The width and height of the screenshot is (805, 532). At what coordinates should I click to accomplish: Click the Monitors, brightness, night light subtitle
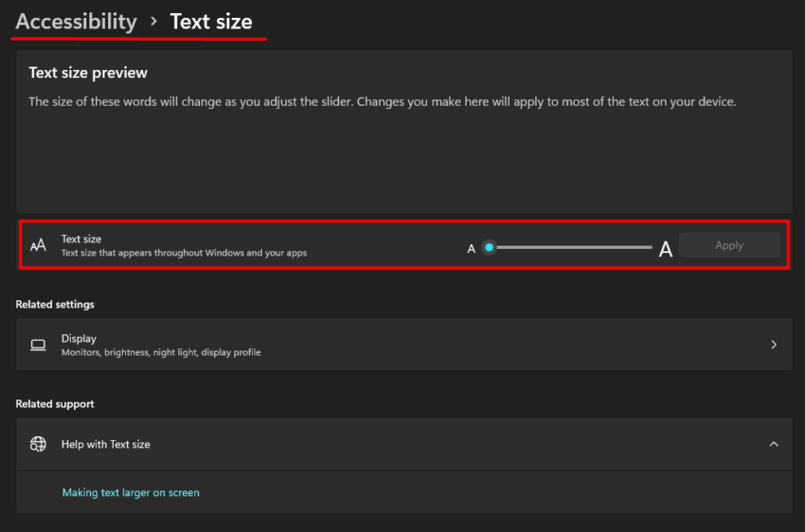pyautogui.click(x=161, y=352)
